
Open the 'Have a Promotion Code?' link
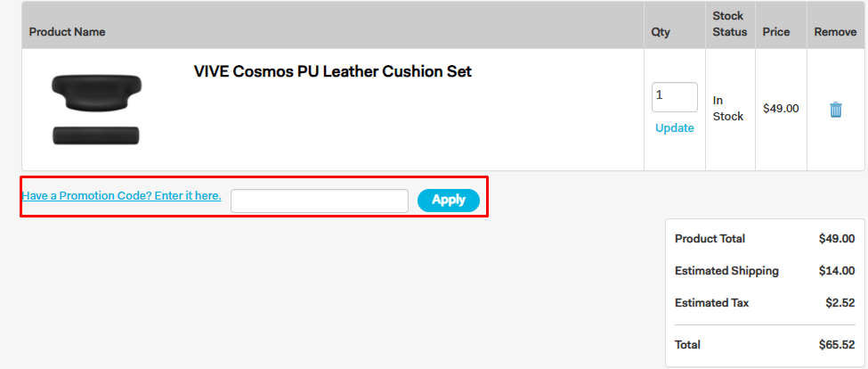coord(121,195)
